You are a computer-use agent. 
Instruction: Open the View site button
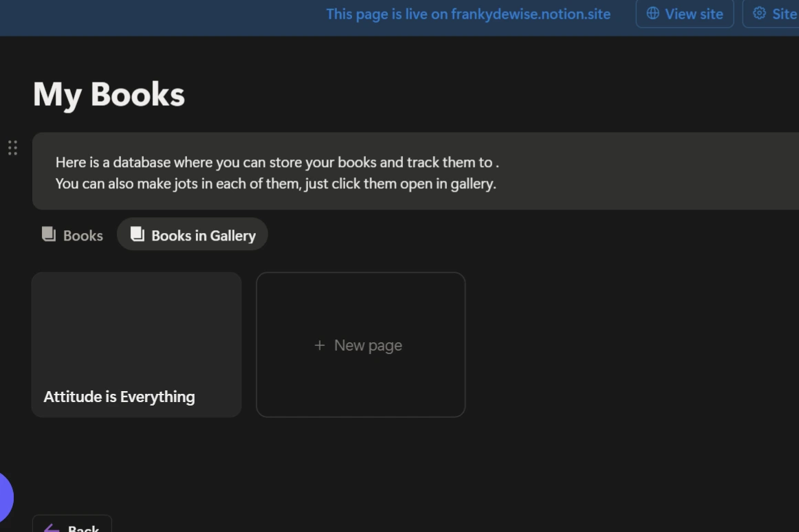tap(684, 14)
